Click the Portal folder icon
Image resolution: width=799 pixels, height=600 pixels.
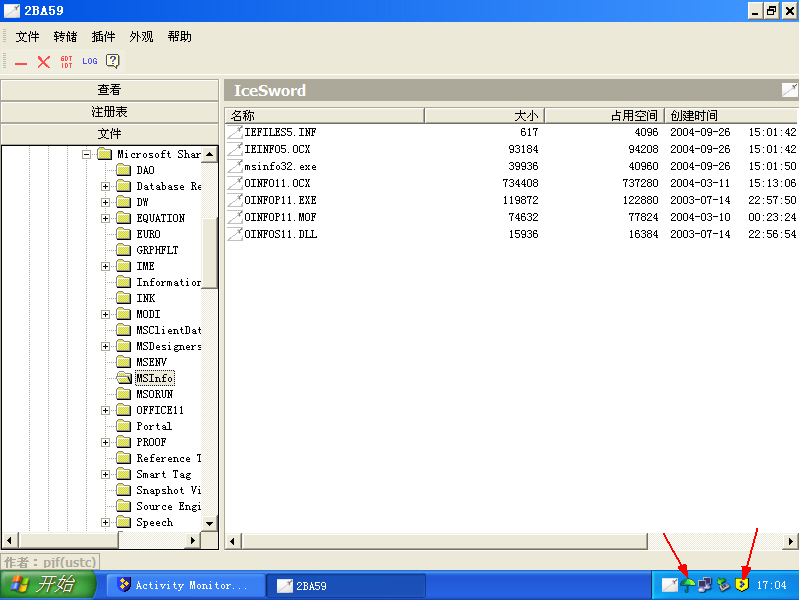coord(123,426)
